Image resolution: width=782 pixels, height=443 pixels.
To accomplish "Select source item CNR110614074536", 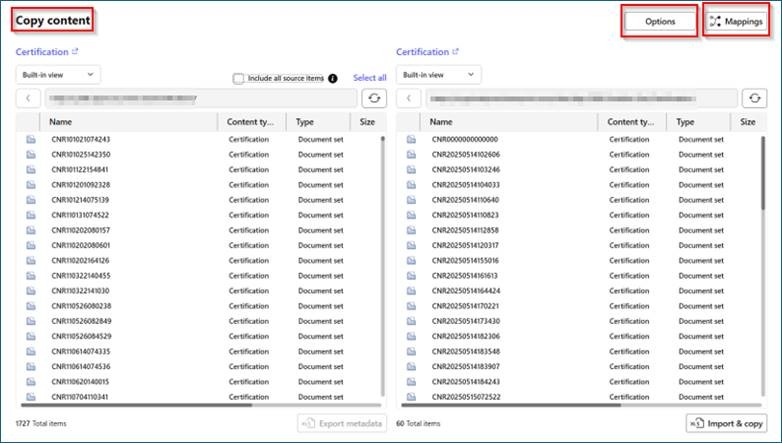I will pos(81,366).
